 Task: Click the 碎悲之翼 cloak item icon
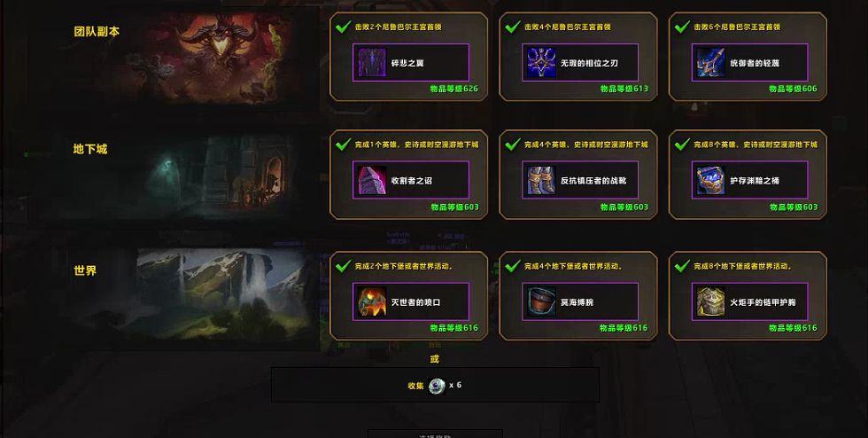coord(372,63)
